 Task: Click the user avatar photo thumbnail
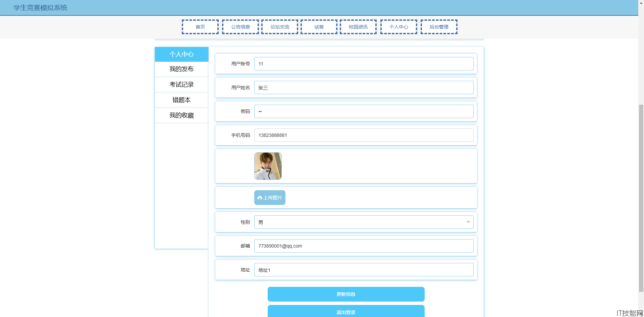(268, 166)
